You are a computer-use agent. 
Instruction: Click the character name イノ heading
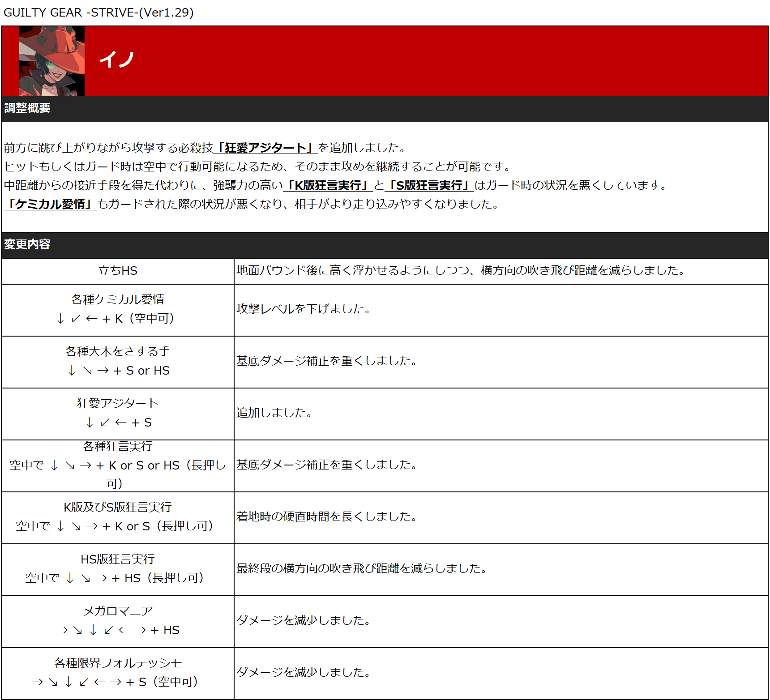117,60
